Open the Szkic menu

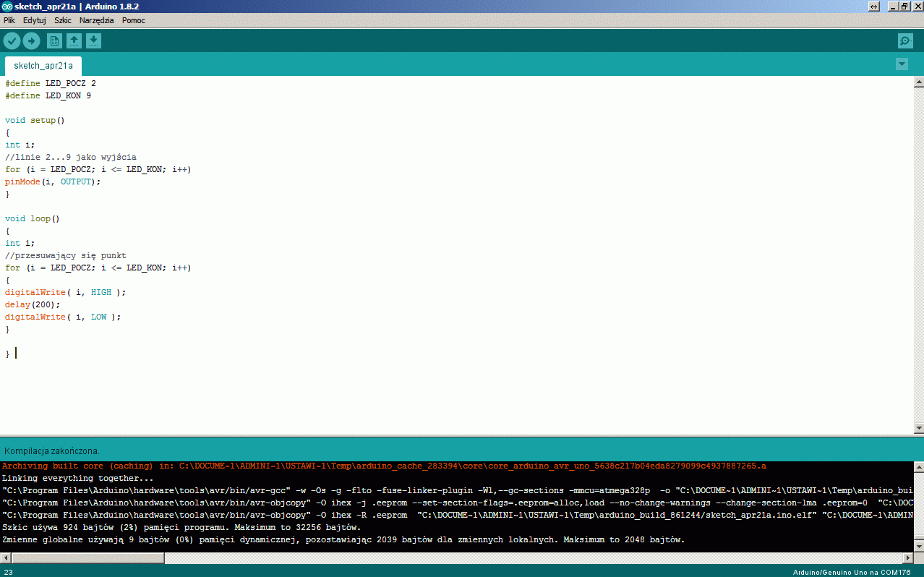tap(63, 20)
